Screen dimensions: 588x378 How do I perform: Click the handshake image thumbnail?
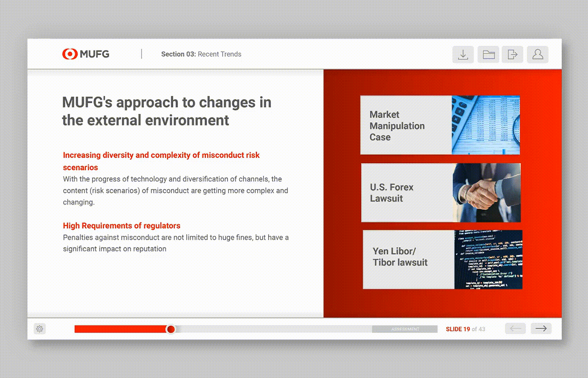486,193
